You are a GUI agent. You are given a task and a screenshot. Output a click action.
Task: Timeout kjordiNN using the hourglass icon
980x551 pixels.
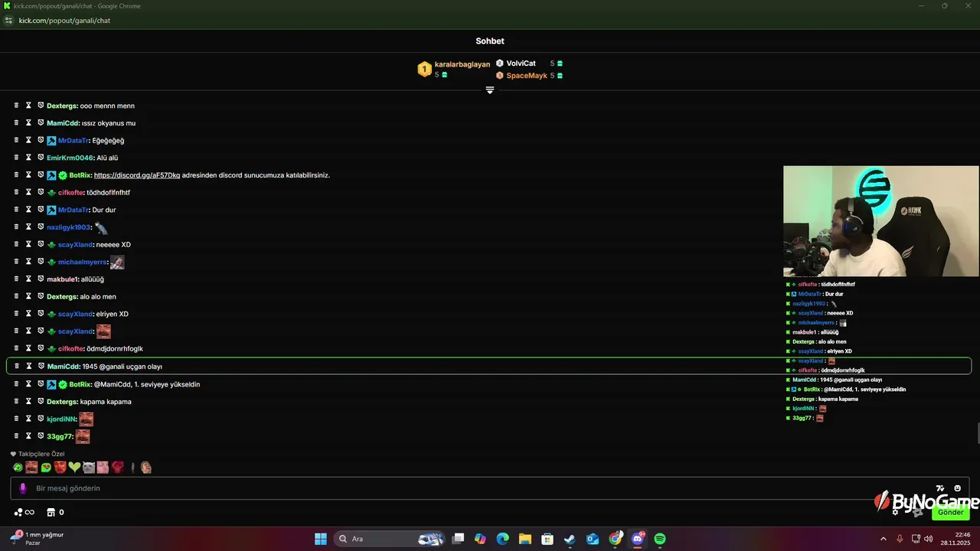[x=28, y=419]
